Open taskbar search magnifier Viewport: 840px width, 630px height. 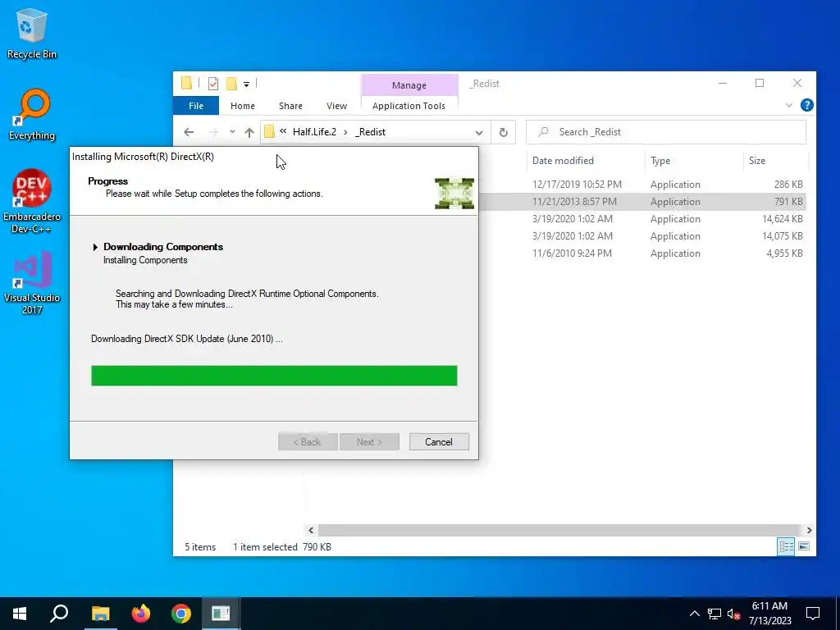[x=59, y=614]
